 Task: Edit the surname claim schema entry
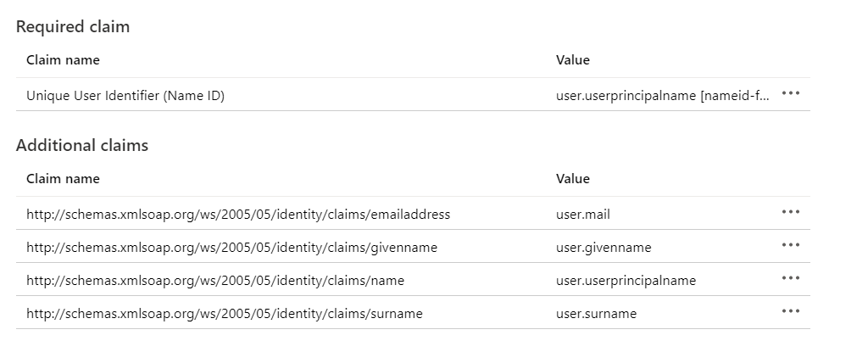coord(225,314)
